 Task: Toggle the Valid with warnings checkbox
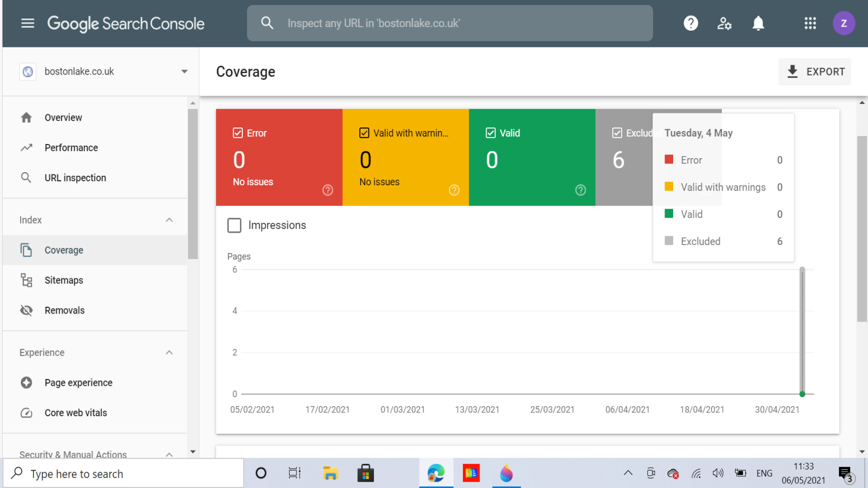click(x=364, y=133)
